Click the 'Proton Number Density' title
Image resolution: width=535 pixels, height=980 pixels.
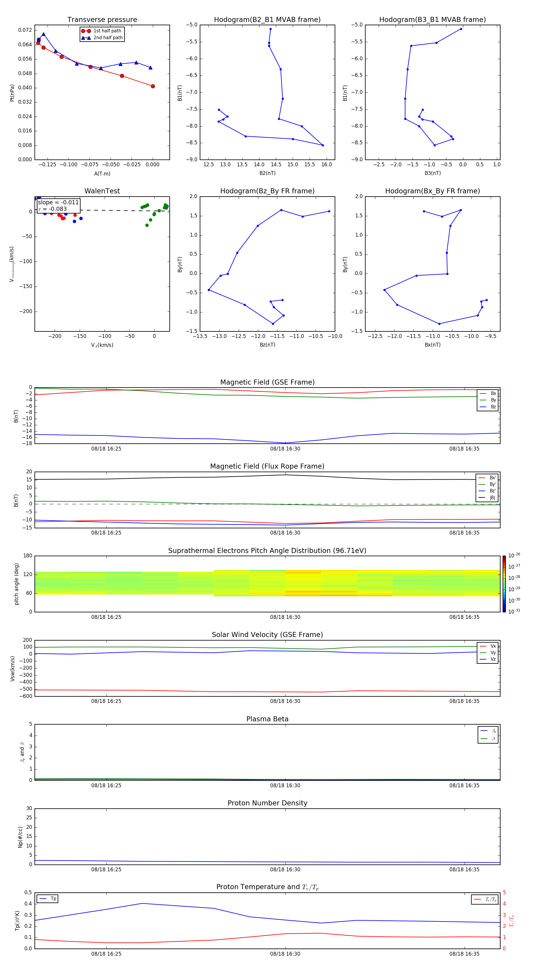tap(267, 803)
